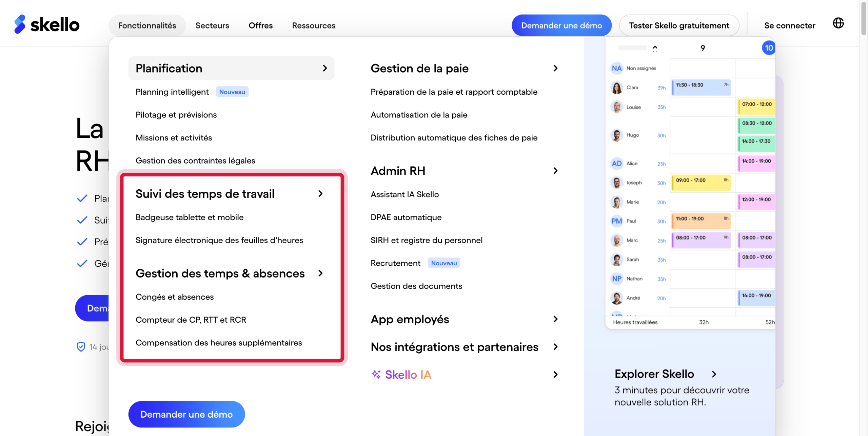Open Gestion des documents
This screenshot has height=436, width=868.
(x=416, y=286)
